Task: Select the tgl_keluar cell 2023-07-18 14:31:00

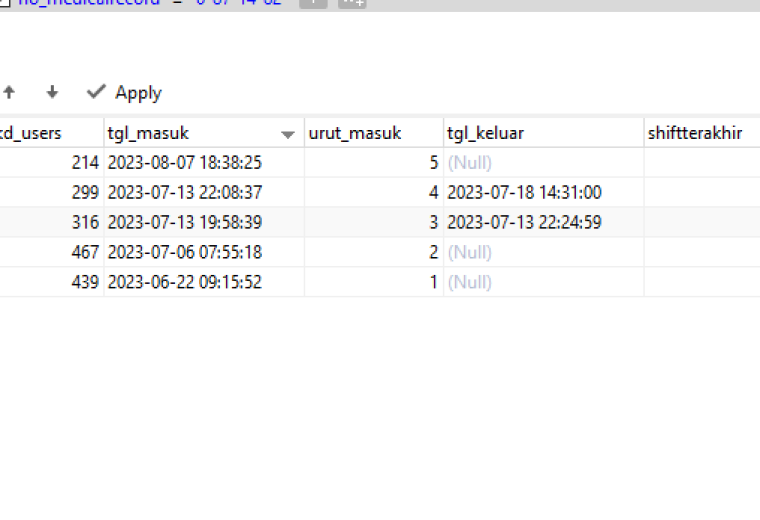Action: coord(544,192)
